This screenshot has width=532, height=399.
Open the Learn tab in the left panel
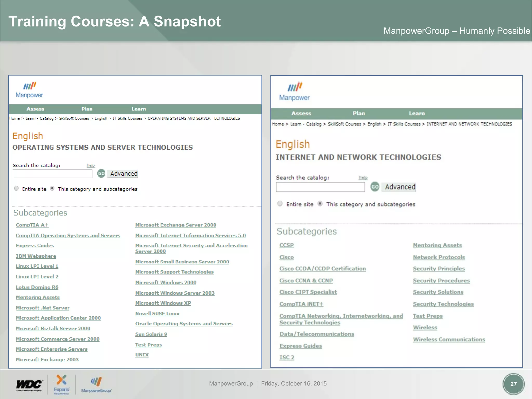(x=139, y=109)
